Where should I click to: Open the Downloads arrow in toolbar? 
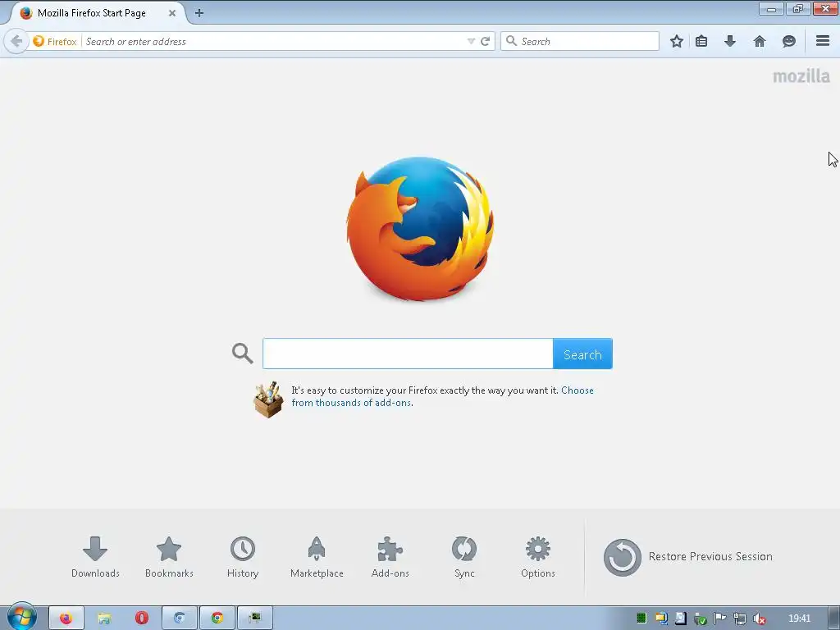pyautogui.click(x=730, y=41)
